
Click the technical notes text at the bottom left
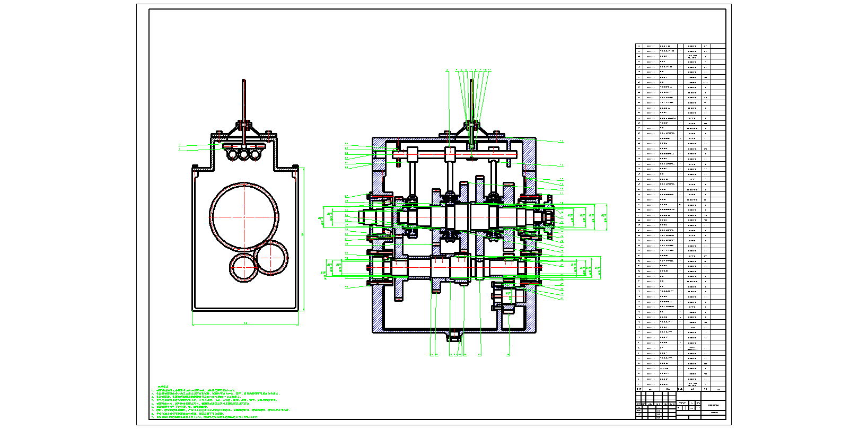coord(223,403)
